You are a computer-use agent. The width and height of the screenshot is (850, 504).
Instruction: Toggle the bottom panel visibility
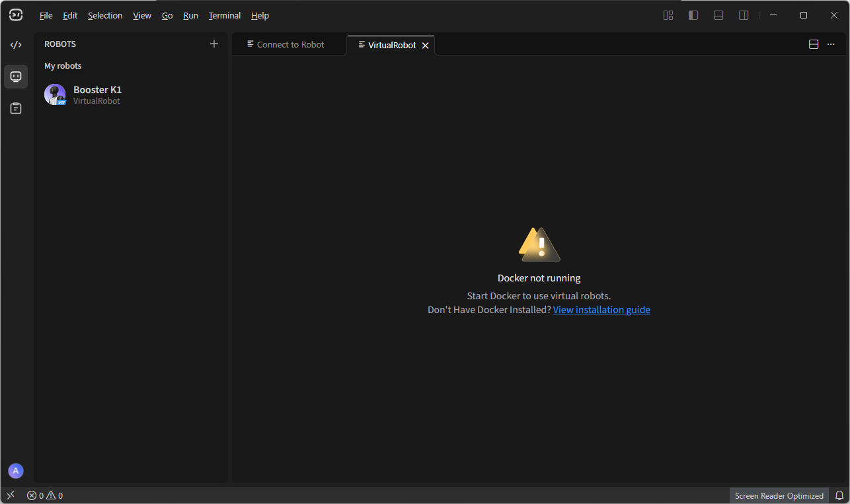click(x=718, y=15)
